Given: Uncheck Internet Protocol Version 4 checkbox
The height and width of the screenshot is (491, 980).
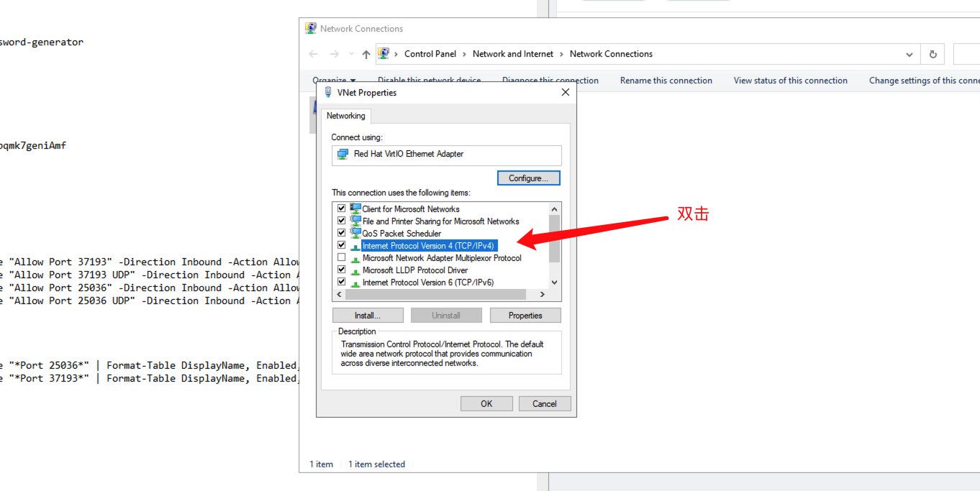Looking at the screenshot, I should click(342, 245).
